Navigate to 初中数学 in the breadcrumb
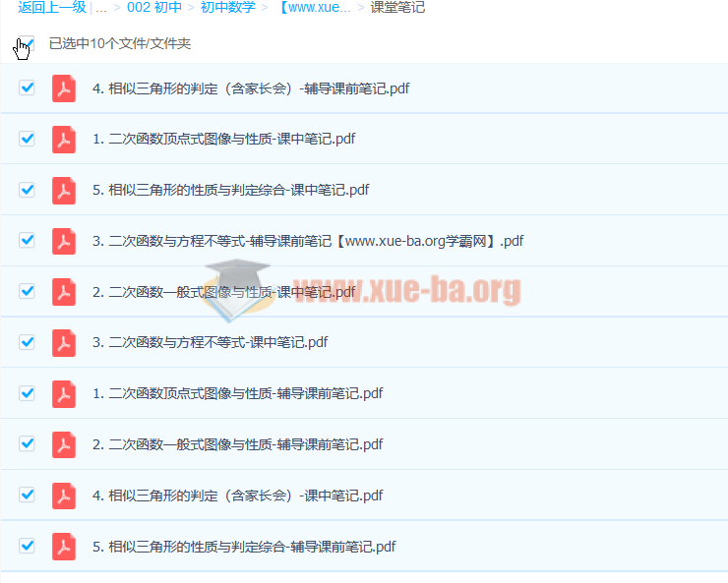Image resolution: width=728 pixels, height=583 pixels. point(228,7)
